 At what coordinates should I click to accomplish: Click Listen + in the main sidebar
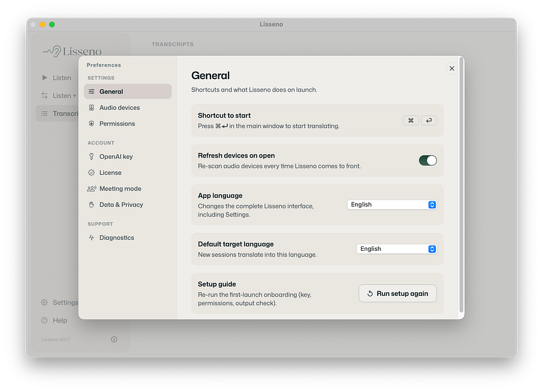click(65, 95)
